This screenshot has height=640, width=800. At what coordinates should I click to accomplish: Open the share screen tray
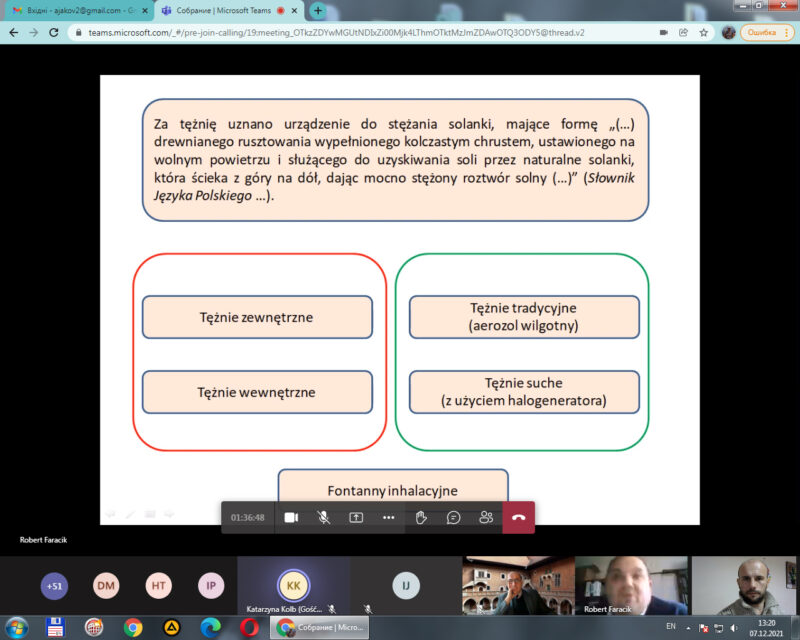click(x=356, y=517)
